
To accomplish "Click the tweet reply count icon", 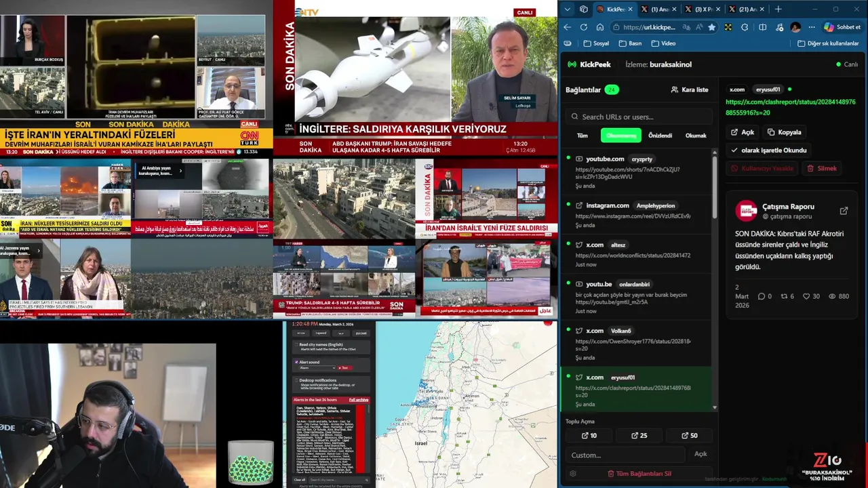I will (762, 296).
